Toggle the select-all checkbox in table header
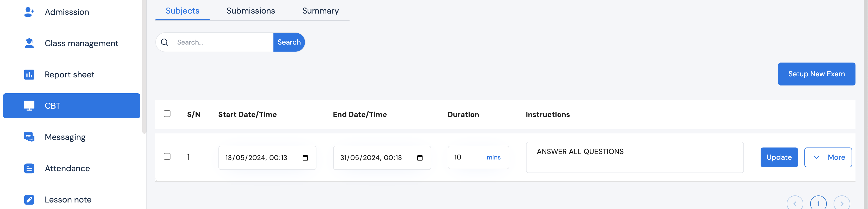 coord(167,114)
